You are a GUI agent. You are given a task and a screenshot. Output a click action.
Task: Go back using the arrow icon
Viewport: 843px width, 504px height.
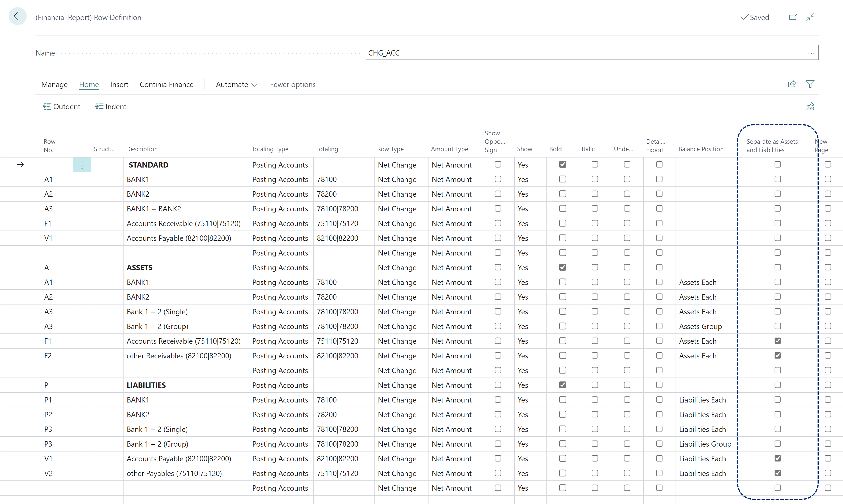[18, 16]
